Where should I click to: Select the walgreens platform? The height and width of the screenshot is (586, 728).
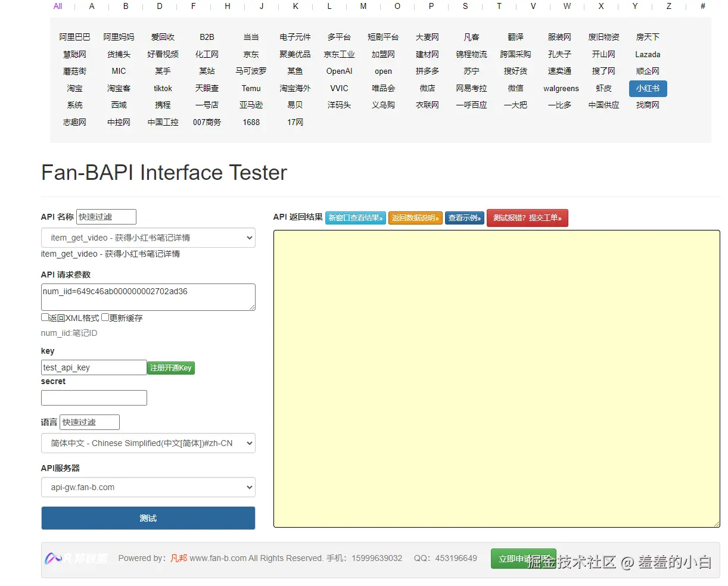561,88
